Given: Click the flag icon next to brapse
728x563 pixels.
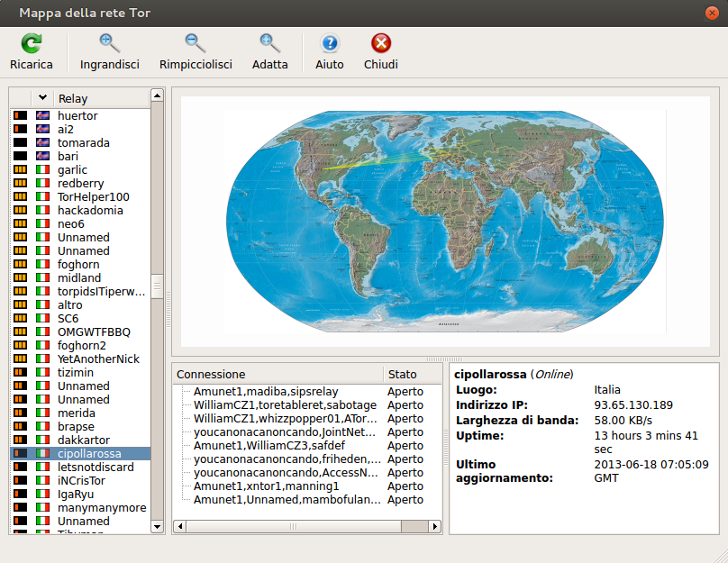Looking at the screenshot, I should 42,426.
